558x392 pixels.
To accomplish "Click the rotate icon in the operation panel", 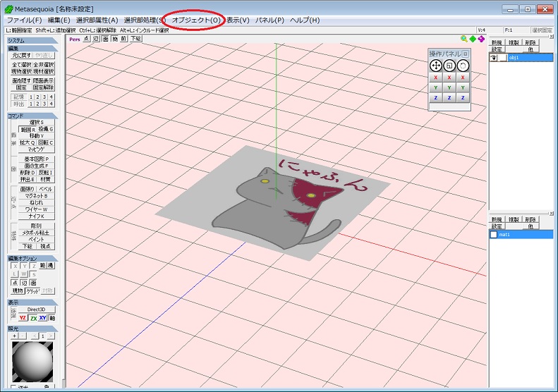I will pyautogui.click(x=463, y=66).
